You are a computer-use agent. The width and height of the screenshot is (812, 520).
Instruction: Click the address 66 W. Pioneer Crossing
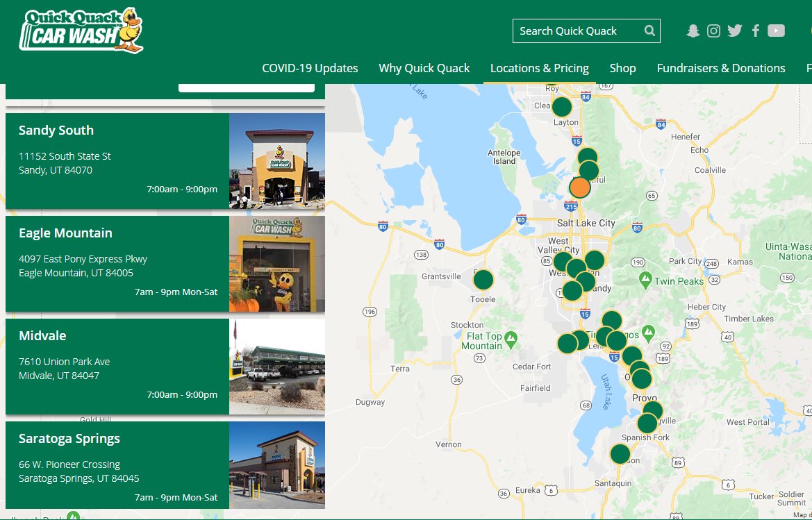[x=69, y=464]
